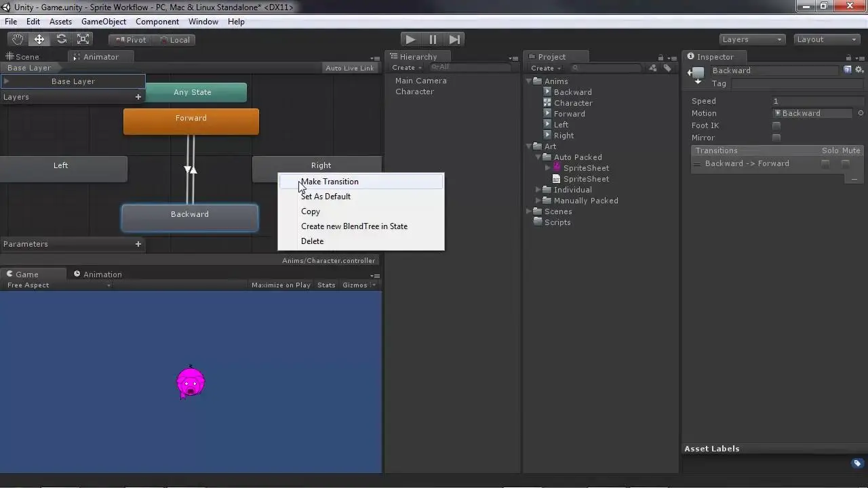868x488 pixels.
Task: Select the Move tool in toolbar
Action: (39, 39)
